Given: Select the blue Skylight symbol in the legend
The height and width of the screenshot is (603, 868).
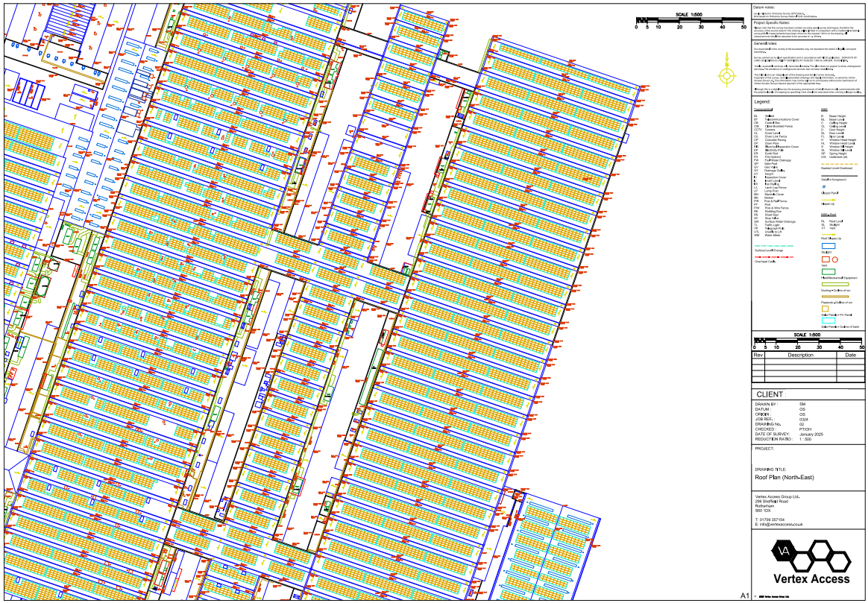Looking at the screenshot, I should point(828,246).
